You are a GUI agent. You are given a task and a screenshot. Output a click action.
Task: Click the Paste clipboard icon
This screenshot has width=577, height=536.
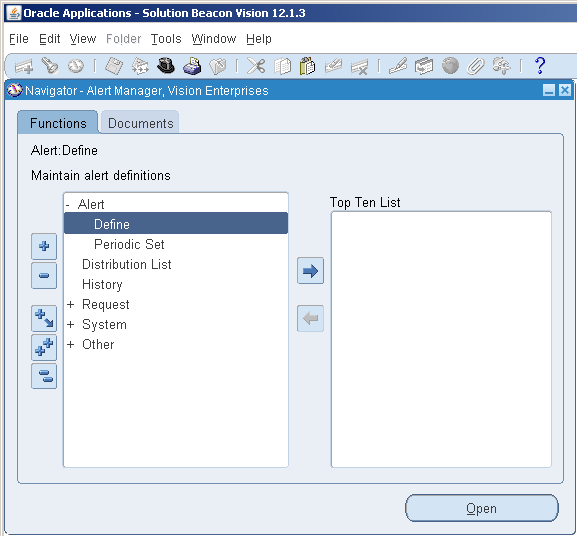coord(307,66)
